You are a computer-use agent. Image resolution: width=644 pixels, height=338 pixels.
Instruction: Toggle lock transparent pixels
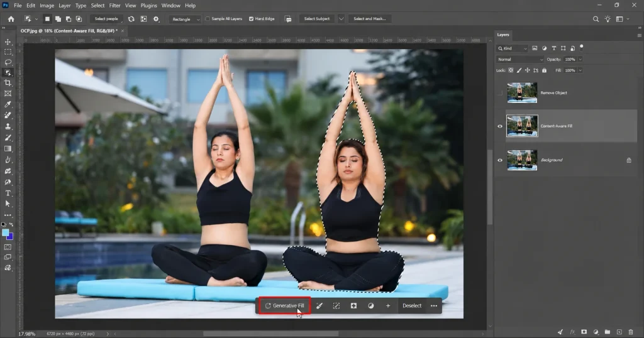click(x=511, y=70)
